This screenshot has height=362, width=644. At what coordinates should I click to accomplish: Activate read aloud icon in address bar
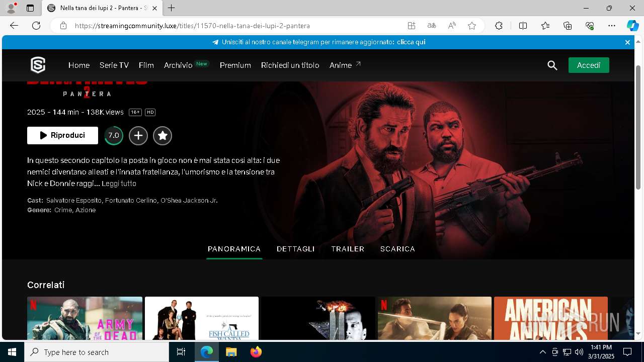tap(452, 26)
